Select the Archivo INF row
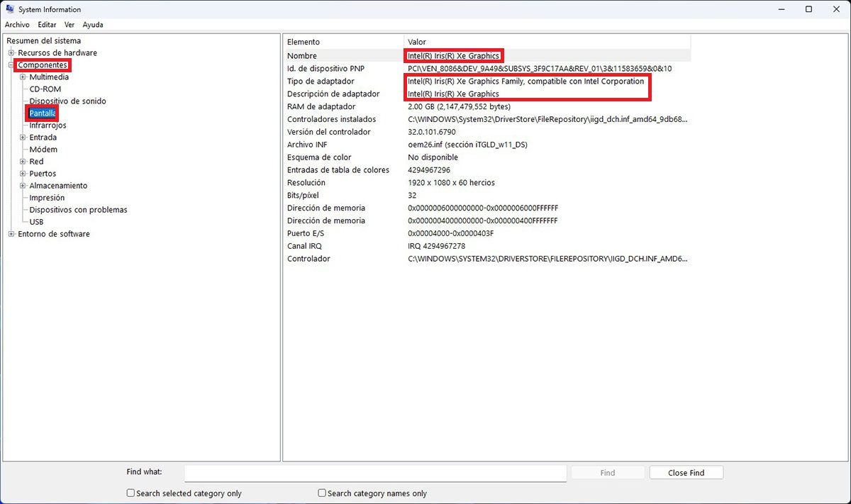This screenshot has height=504, width=851. click(486, 145)
